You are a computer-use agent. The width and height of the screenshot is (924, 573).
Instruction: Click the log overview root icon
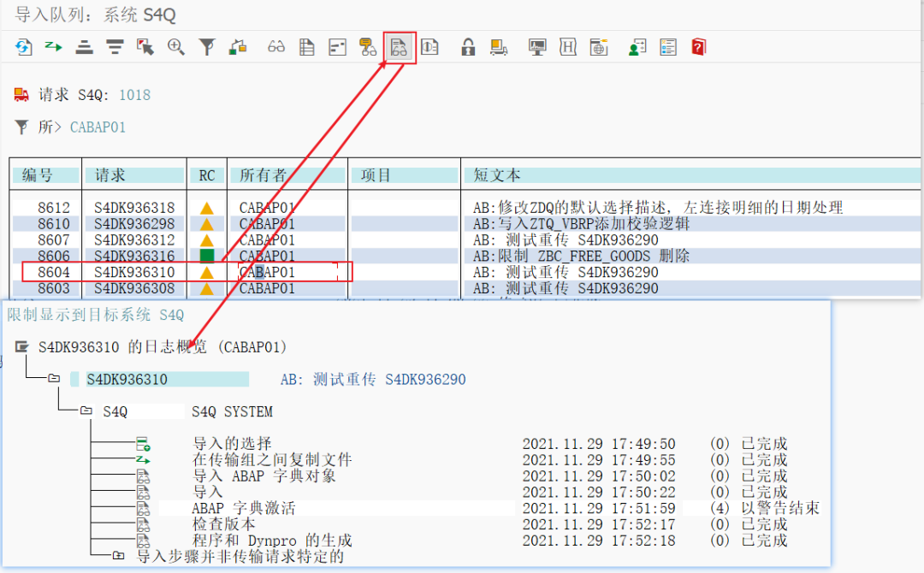[21, 347]
